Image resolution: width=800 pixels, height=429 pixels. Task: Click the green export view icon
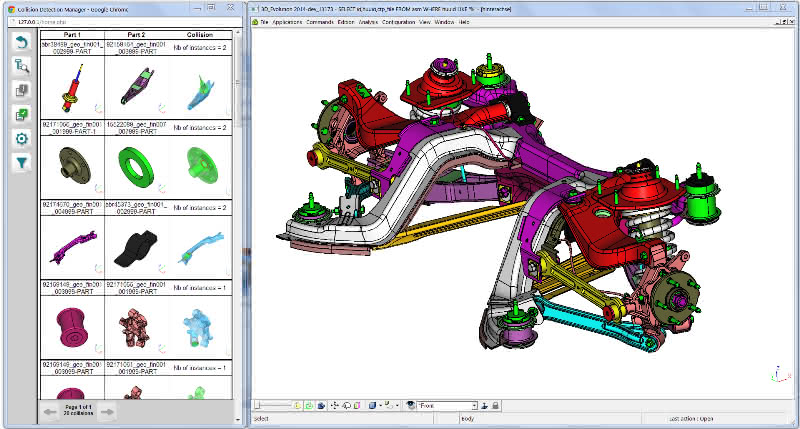tap(309, 406)
